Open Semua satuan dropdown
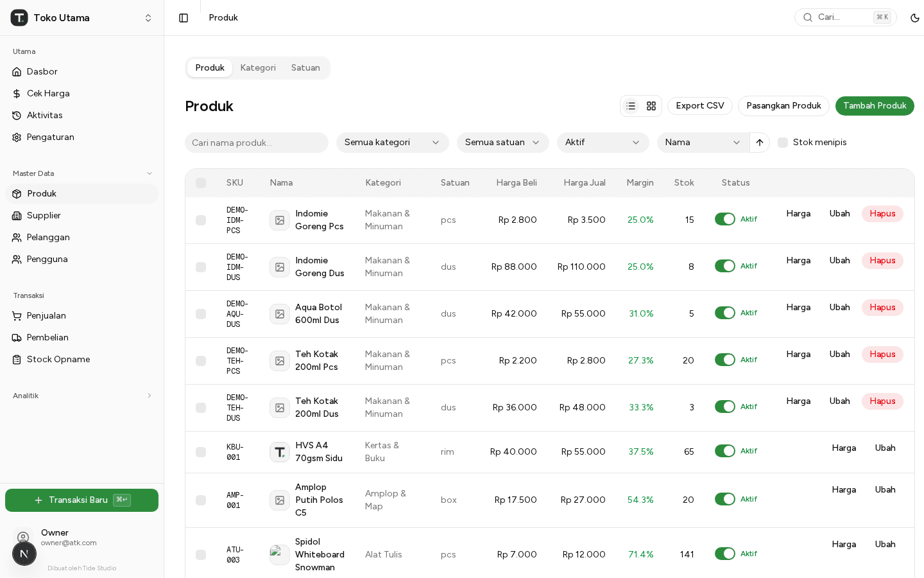 click(503, 143)
